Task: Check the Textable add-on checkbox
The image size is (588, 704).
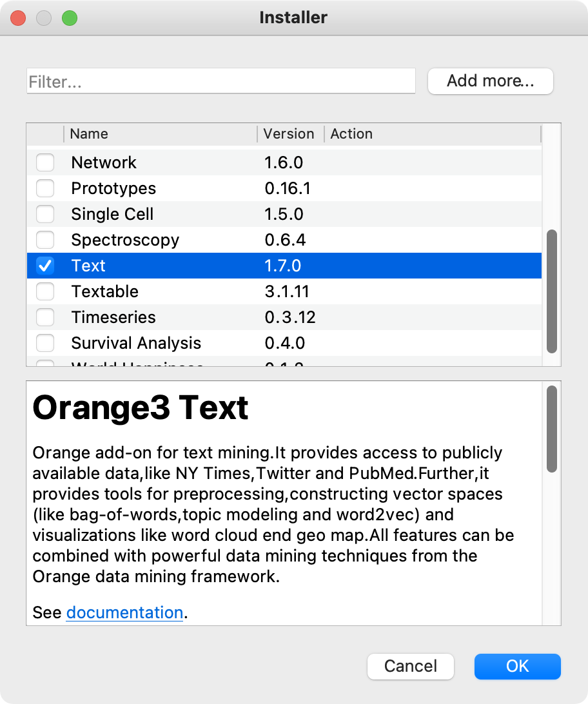Action: click(45, 291)
